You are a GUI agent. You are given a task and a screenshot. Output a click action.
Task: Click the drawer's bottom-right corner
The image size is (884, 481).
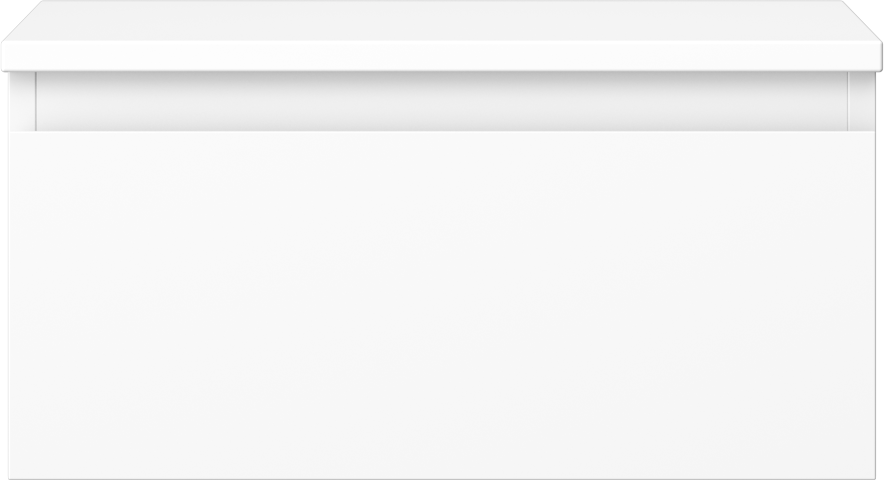875,478
